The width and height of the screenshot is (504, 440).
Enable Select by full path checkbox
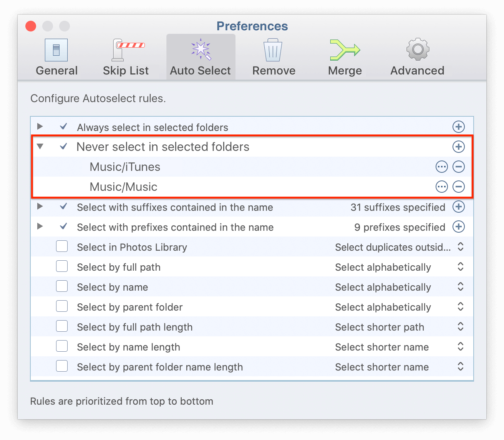pos(62,266)
